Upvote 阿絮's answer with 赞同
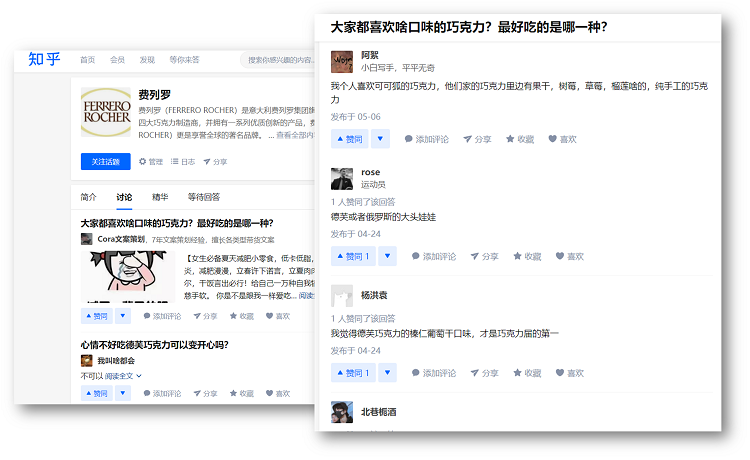The image size is (750, 460). click(x=350, y=139)
